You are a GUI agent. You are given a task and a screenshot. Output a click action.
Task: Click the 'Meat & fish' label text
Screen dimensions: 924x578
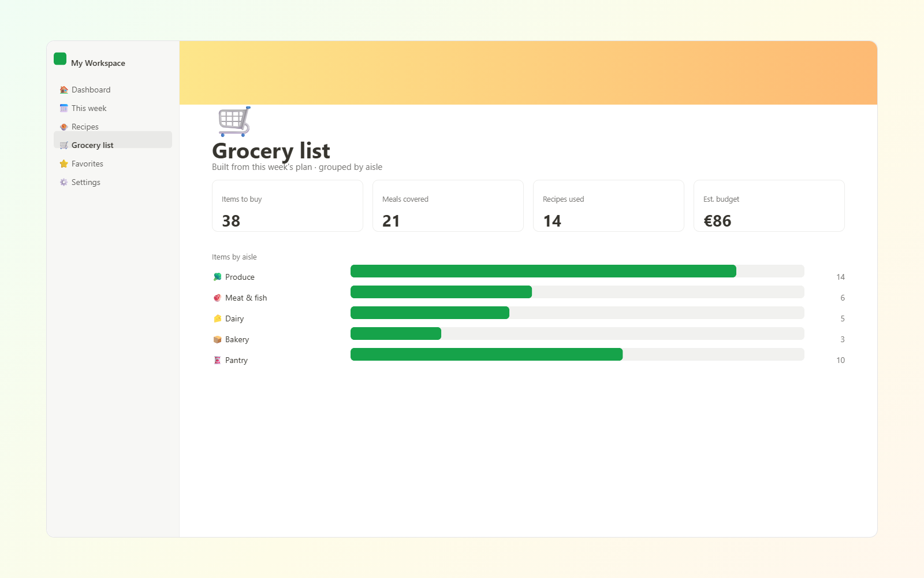pos(246,298)
